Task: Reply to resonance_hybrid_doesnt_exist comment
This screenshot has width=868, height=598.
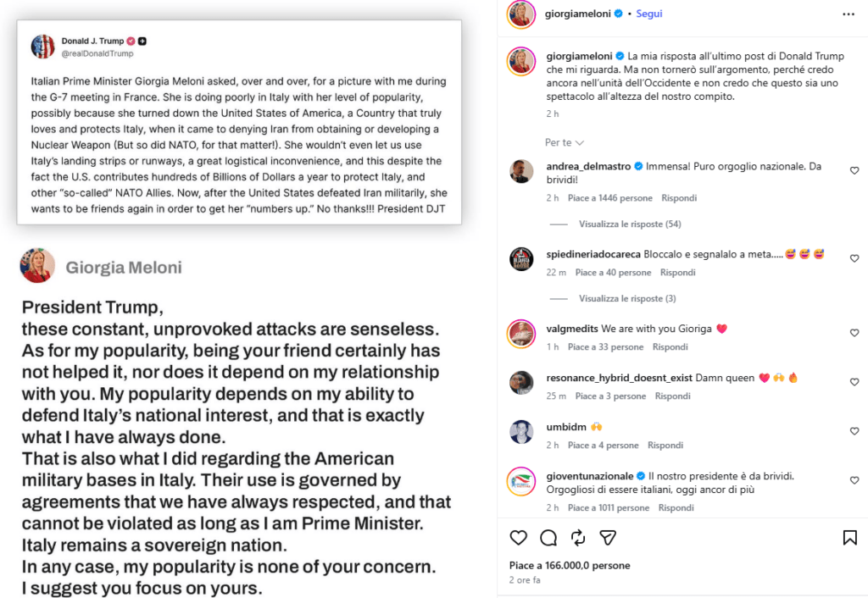Action: tap(672, 396)
